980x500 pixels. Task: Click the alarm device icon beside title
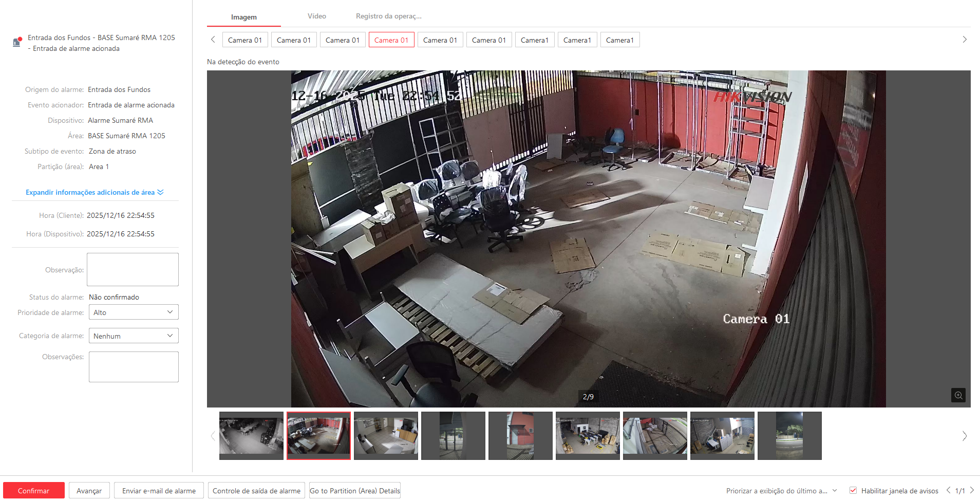point(17,42)
